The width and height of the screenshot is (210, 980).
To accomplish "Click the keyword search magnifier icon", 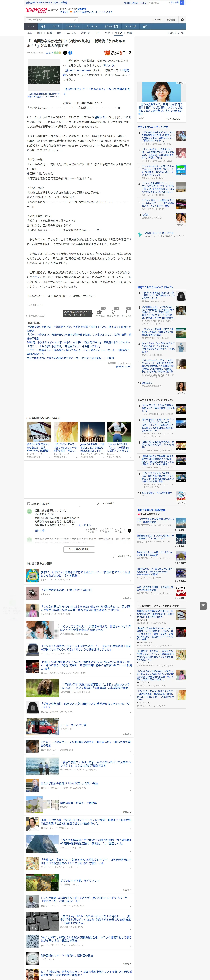I will click(x=75, y=19).
